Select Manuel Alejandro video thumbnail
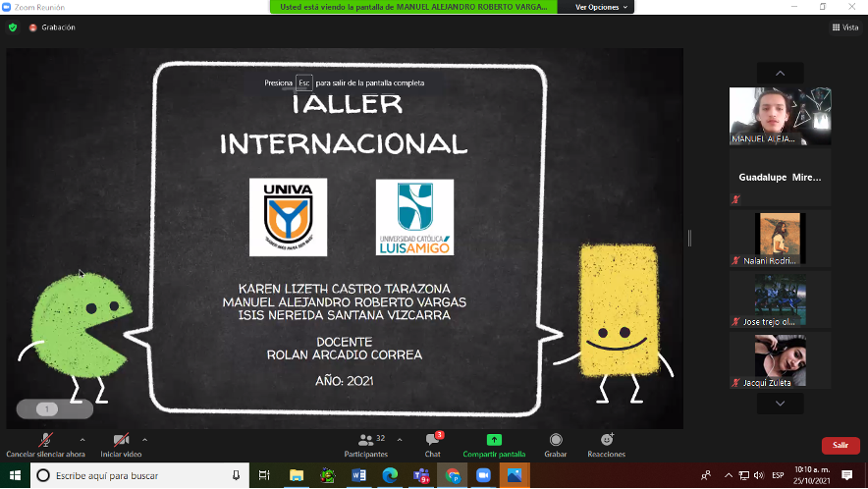This screenshot has width=868, height=489. click(x=780, y=116)
